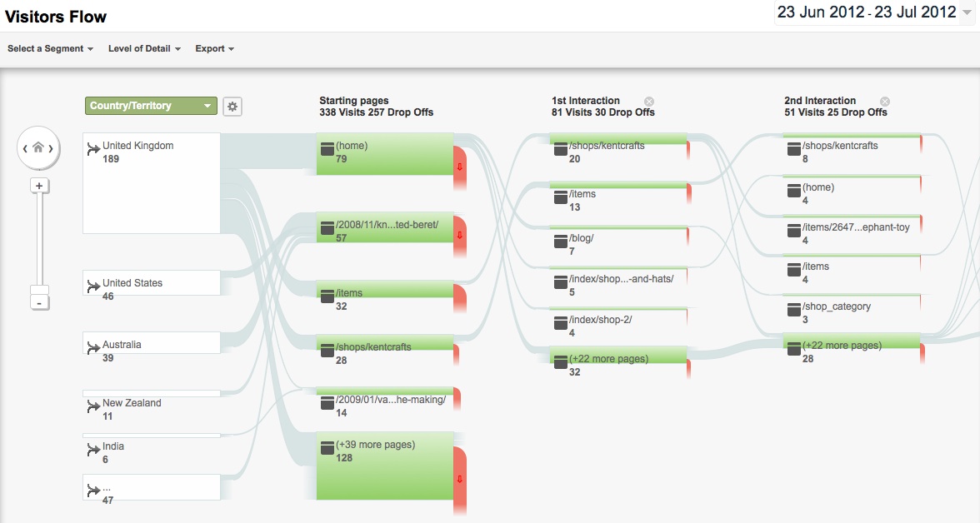Click the zoom slider handle
980x523 pixels.
point(39,290)
